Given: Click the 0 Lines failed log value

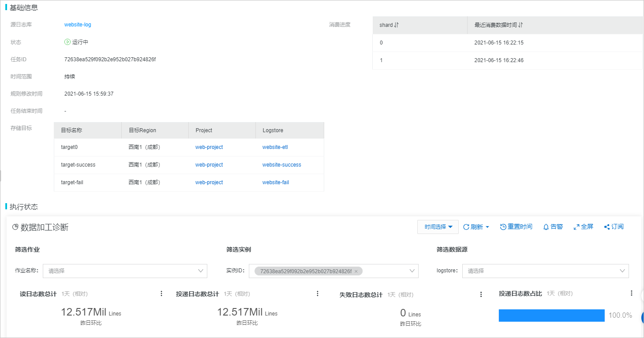Looking at the screenshot, I should [x=410, y=313].
